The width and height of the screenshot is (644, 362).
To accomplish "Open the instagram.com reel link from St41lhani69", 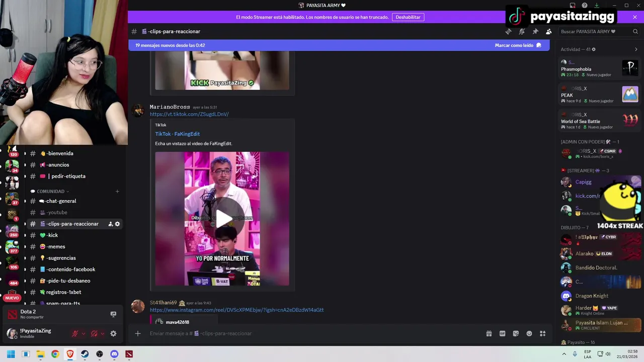I will [x=236, y=310].
